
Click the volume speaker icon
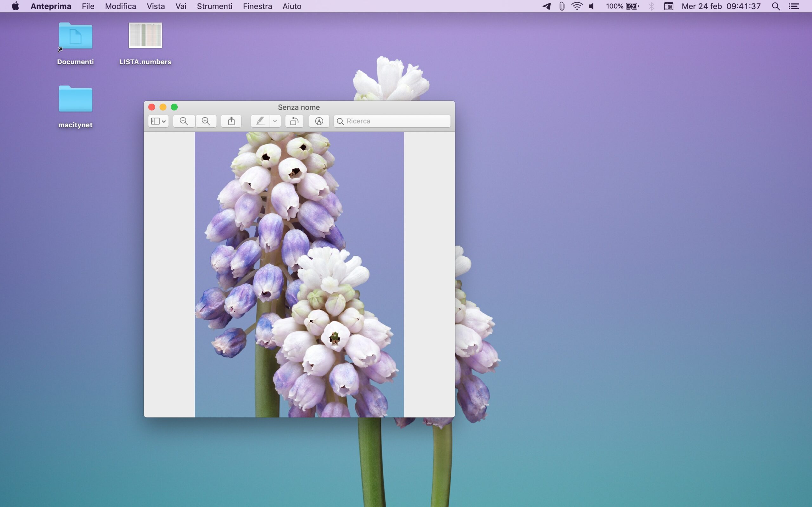pos(591,6)
